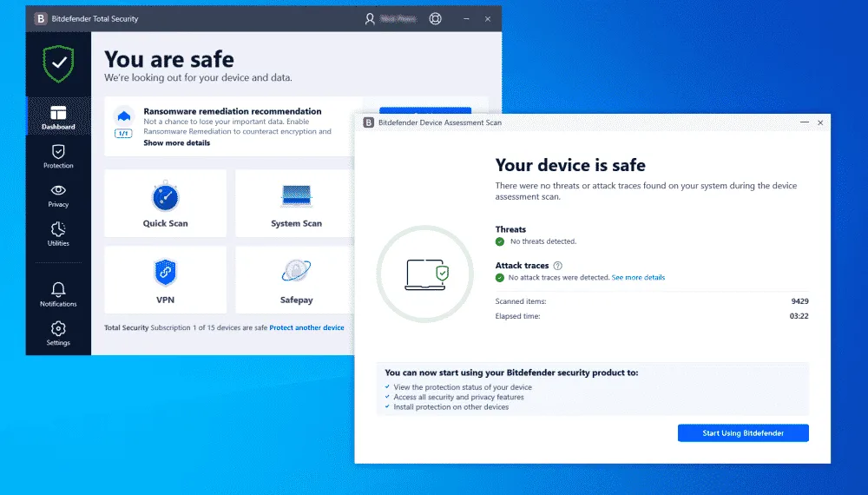The image size is (868, 495).
Task: Start a Quick Scan
Action: (x=165, y=203)
